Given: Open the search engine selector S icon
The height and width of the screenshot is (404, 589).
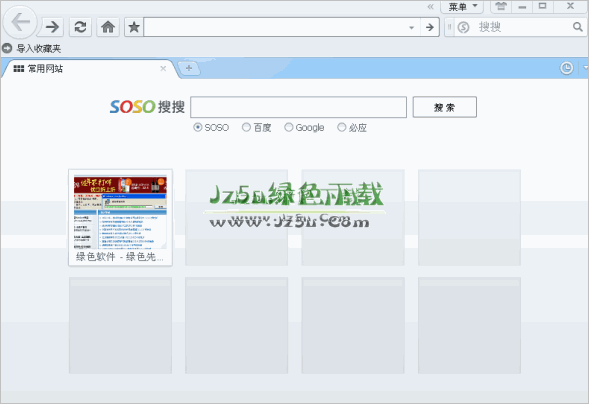Looking at the screenshot, I should (x=464, y=27).
